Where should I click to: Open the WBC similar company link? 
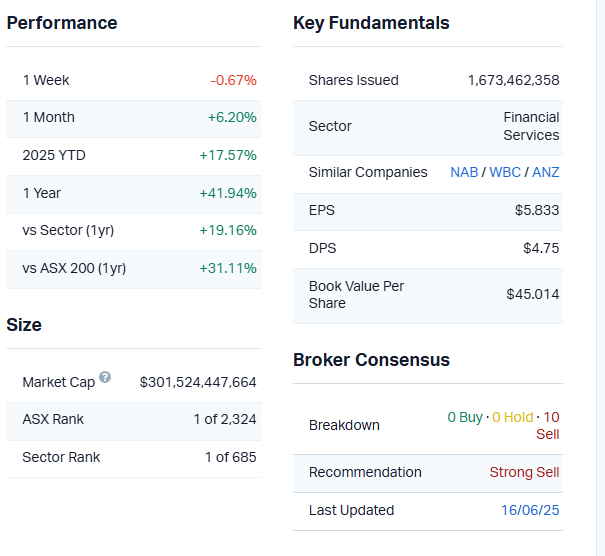505,172
